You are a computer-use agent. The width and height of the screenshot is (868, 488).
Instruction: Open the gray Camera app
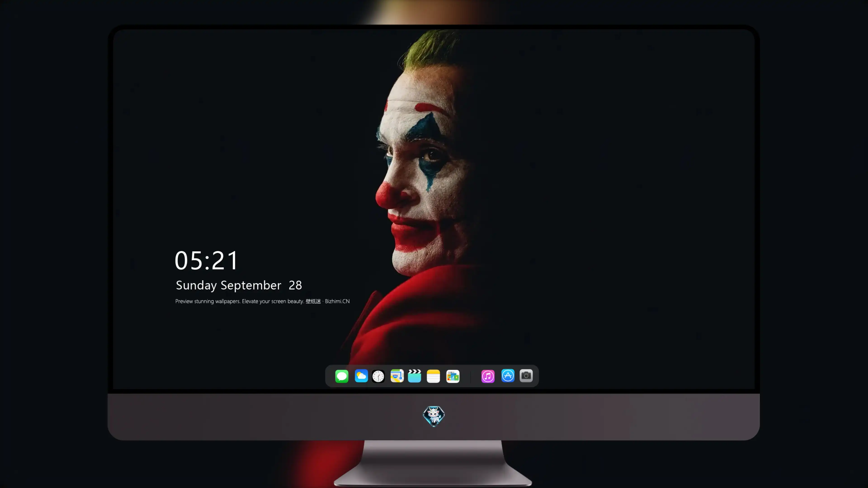[x=526, y=376]
